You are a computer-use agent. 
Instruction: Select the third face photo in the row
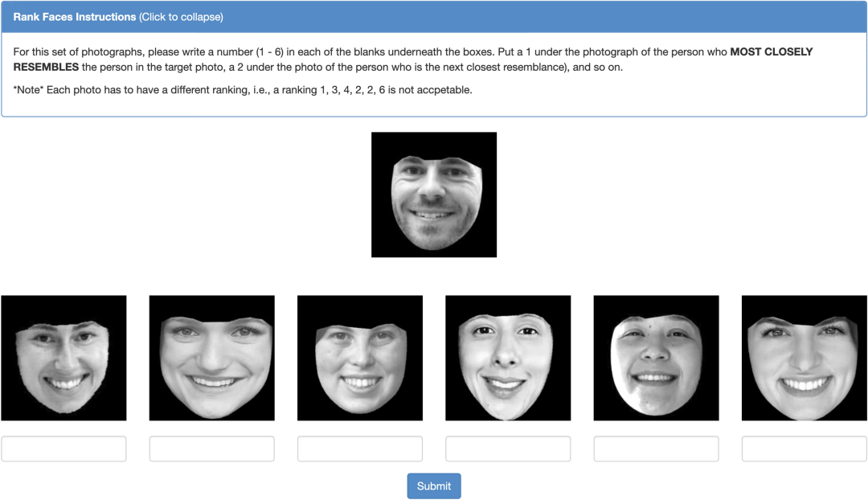tap(360, 358)
